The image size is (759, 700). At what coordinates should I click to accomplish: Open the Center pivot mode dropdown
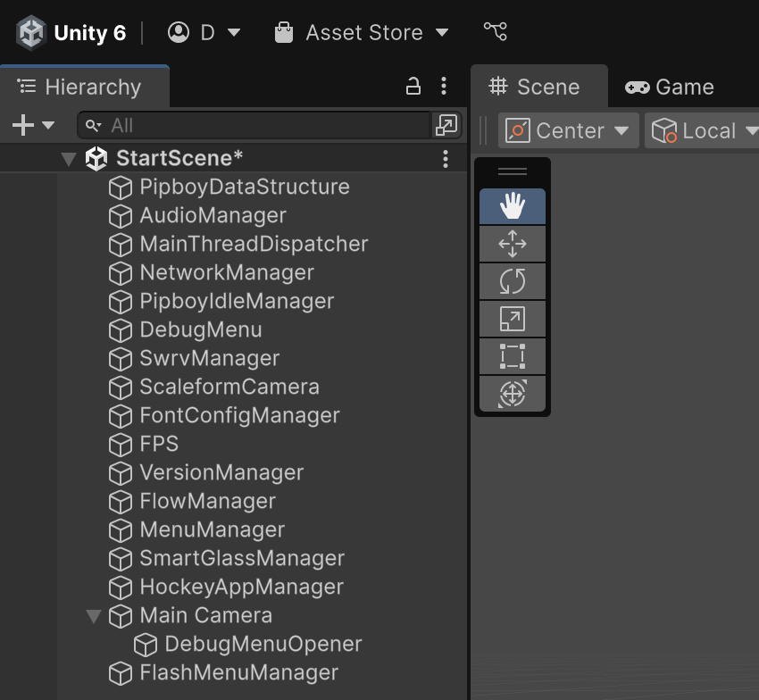click(x=568, y=130)
